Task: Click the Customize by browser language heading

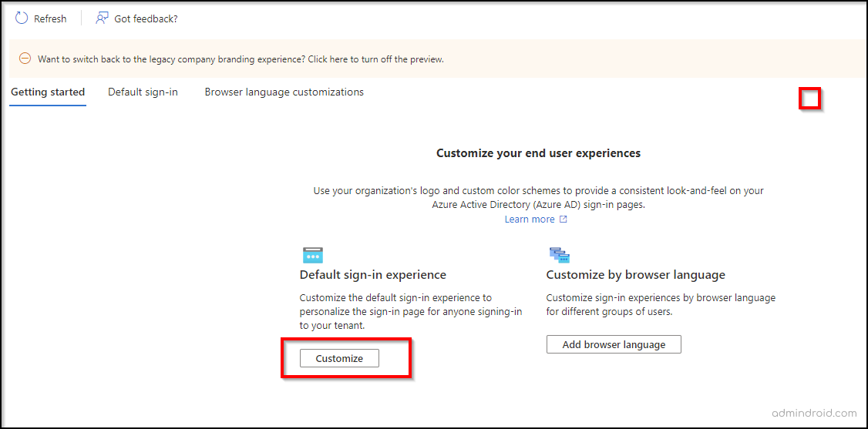Action: 635,275
